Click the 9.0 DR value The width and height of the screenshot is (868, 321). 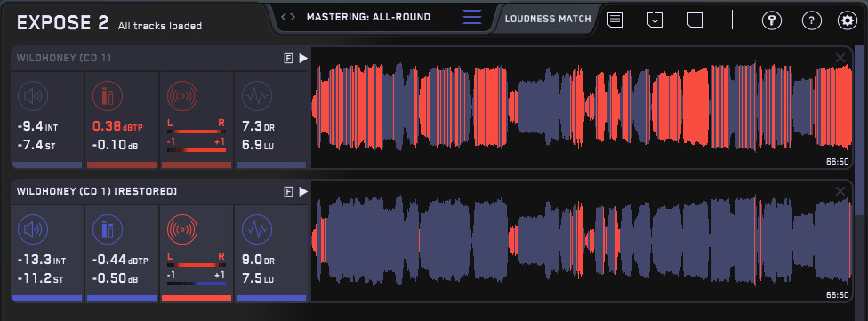(259, 261)
